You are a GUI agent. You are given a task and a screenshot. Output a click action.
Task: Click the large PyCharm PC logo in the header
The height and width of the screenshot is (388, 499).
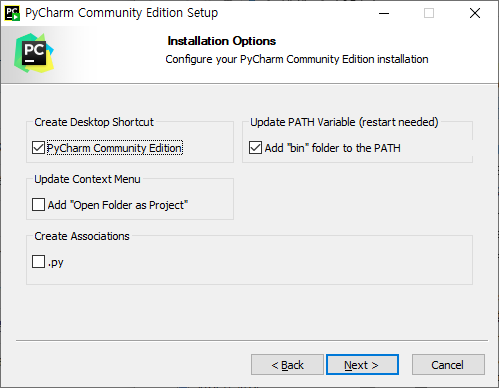pyautogui.click(x=34, y=53)
